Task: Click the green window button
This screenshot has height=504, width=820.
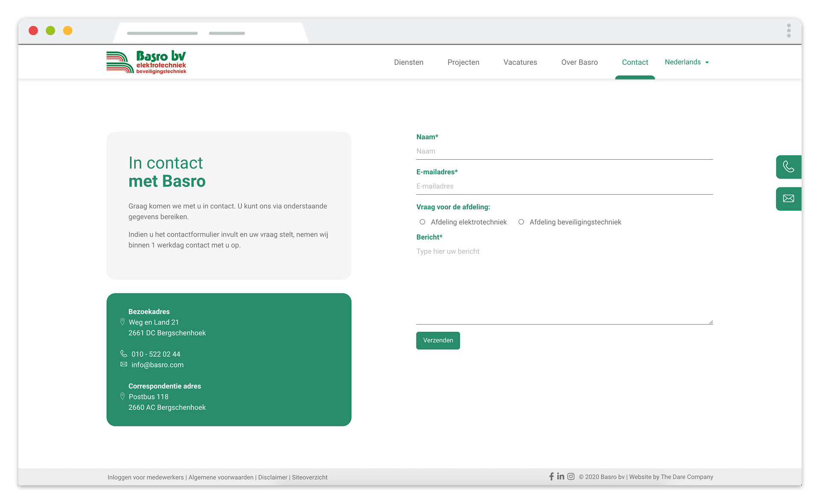Action: coord(50,31)
